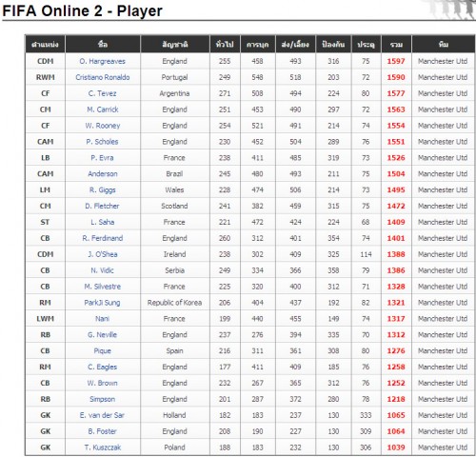This screenshot has width=476, height=457.
Task: Click Poland nationality cell
Action: point(174,447)
